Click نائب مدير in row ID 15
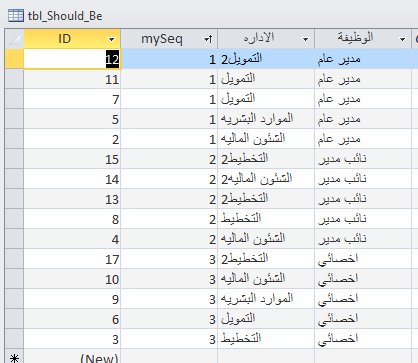The width and height of the screenshot is (418, 363). [342, 159]
